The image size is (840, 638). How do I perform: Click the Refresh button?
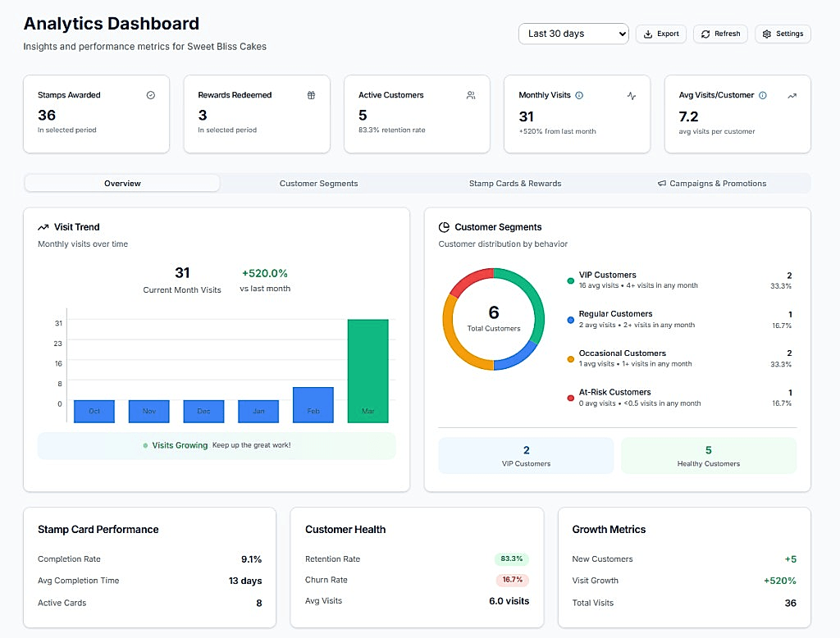coord(720,34)
